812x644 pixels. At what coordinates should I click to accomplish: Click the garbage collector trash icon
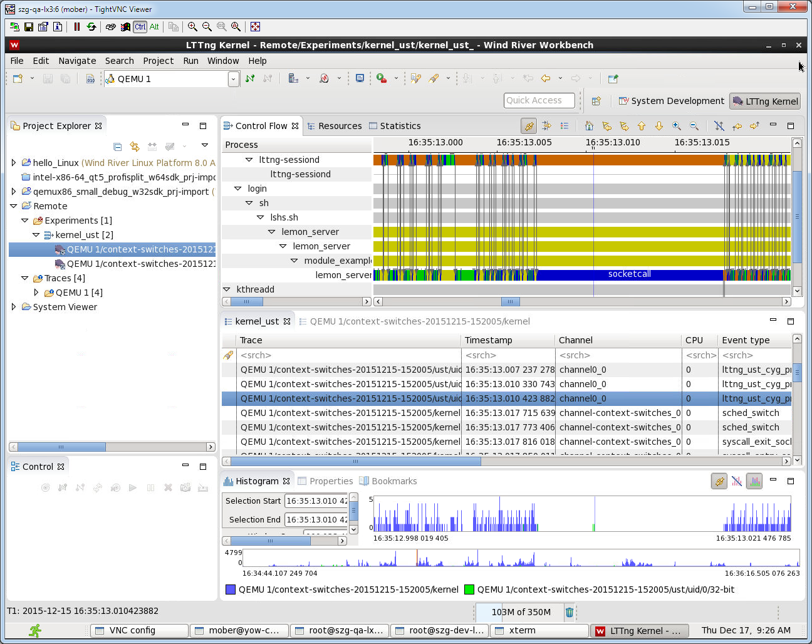coord(570,612)
